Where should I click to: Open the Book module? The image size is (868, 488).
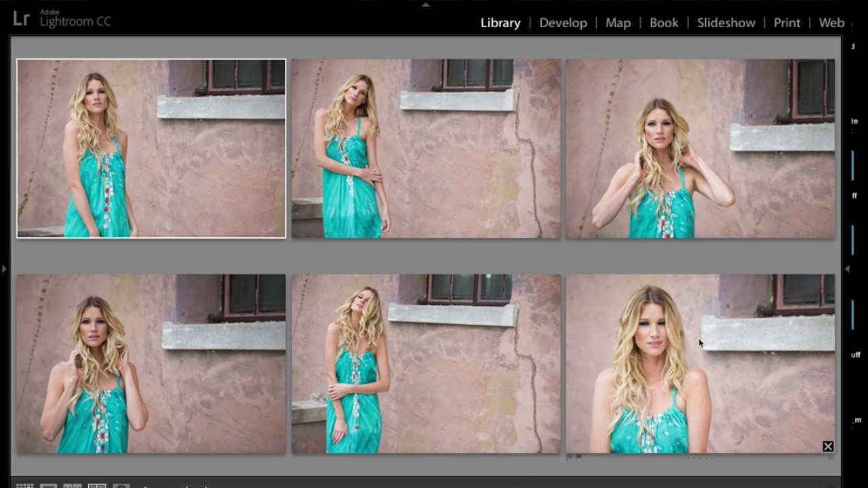(664, 22)
